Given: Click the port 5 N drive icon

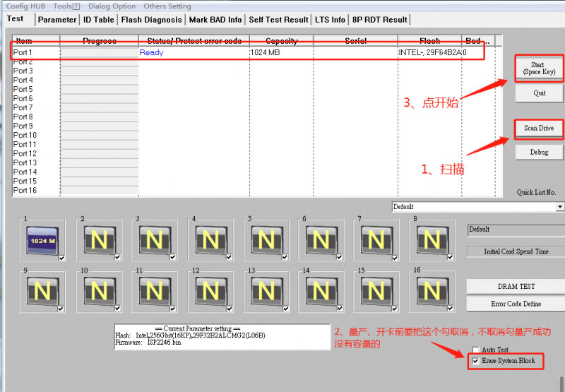Looking at the screenshot, I should pos(267,240).
